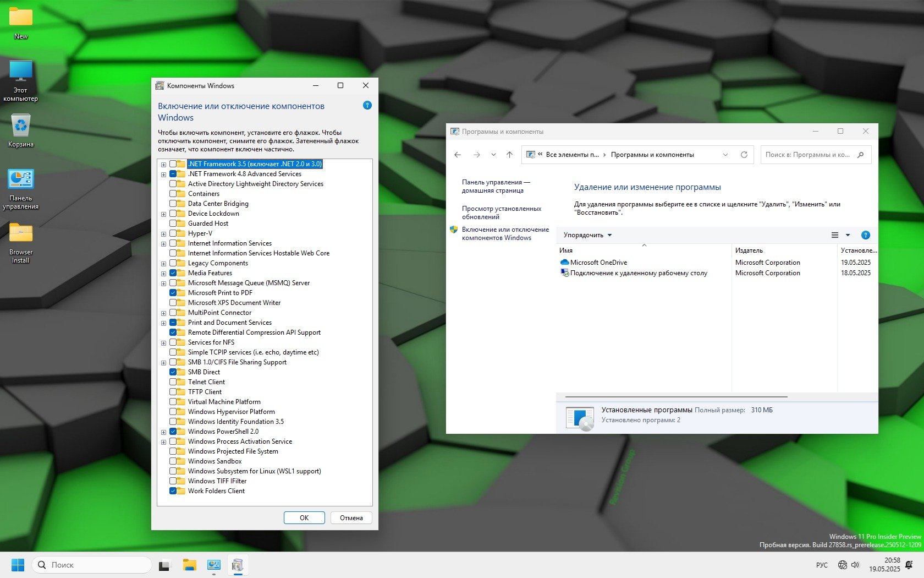
Task: Go up one level in Programs window
Action: (x=509, y=155)
